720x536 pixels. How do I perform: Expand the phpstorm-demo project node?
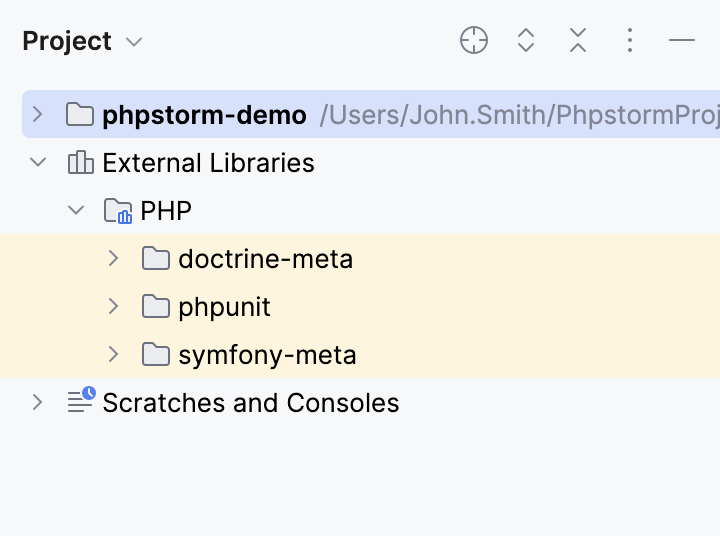38,115
